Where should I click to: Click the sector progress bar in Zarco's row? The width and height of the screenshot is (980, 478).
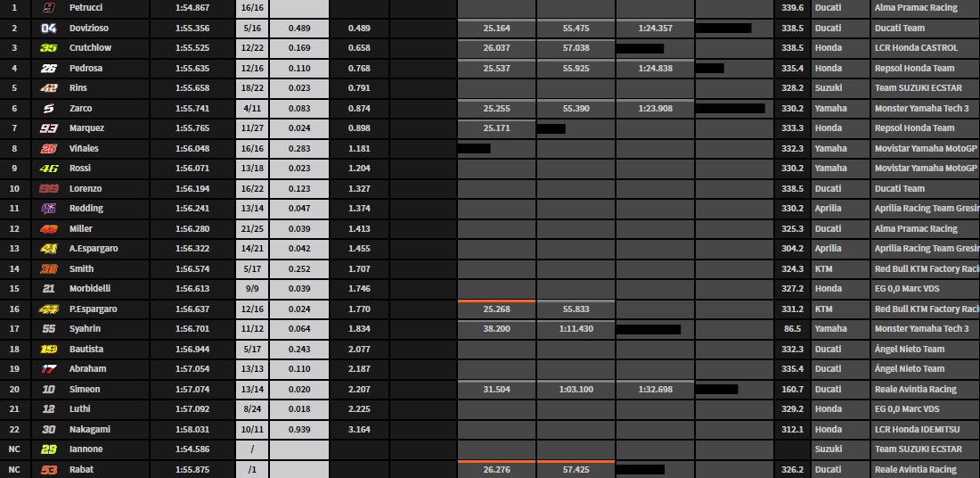click(x=730, y=108)
